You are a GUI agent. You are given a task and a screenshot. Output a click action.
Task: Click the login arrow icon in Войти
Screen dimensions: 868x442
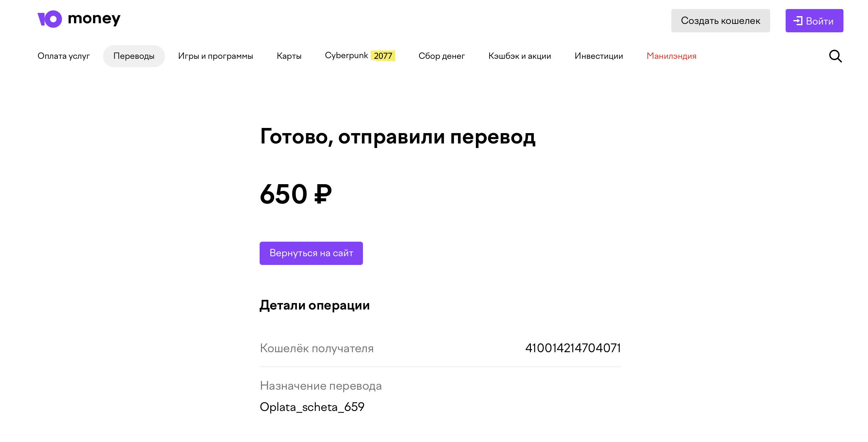[x=798, y=21]
